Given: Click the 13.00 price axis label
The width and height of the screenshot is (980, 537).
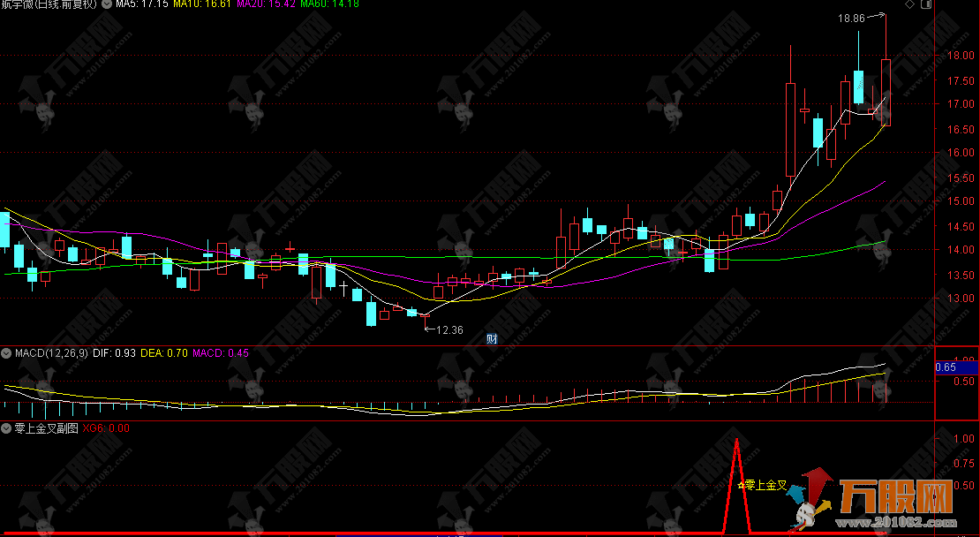Looking at the screenshot, I should [960, 299].
